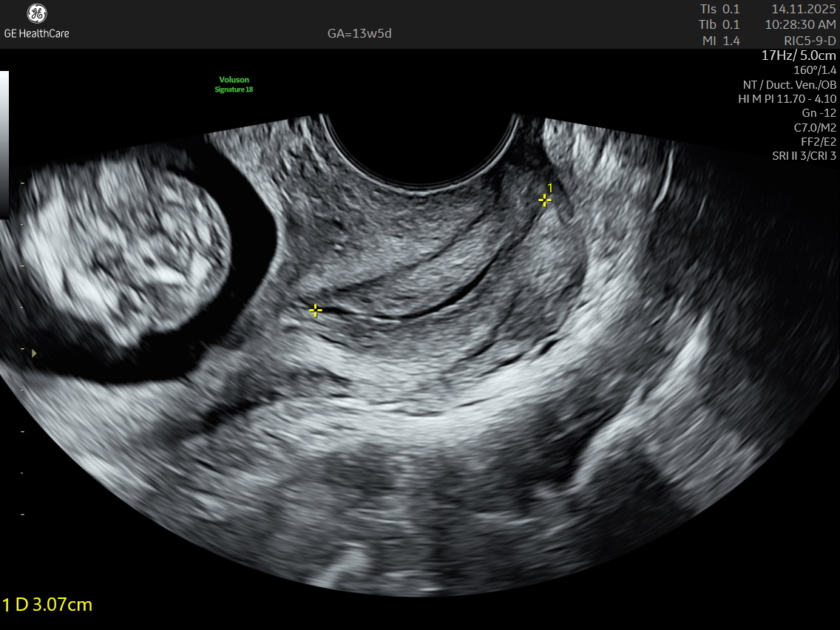Click the TIs 0.1 thermal index
This screenshot has height=630, width=840.
(x=719, y=10)
